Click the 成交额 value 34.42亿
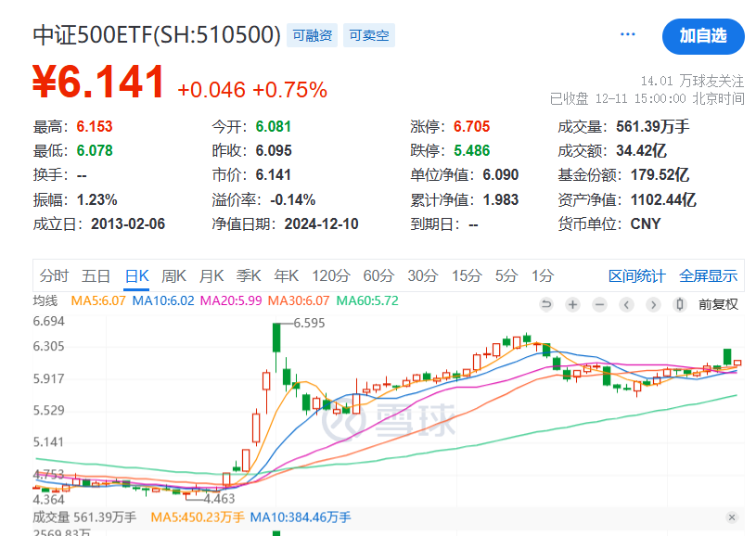756x536 pixels. point(641,151)
